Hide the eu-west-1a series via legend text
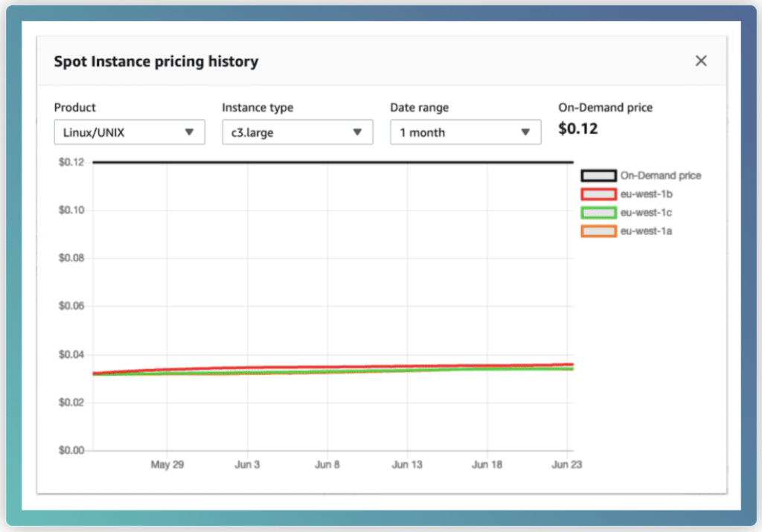 coord(647,231)
